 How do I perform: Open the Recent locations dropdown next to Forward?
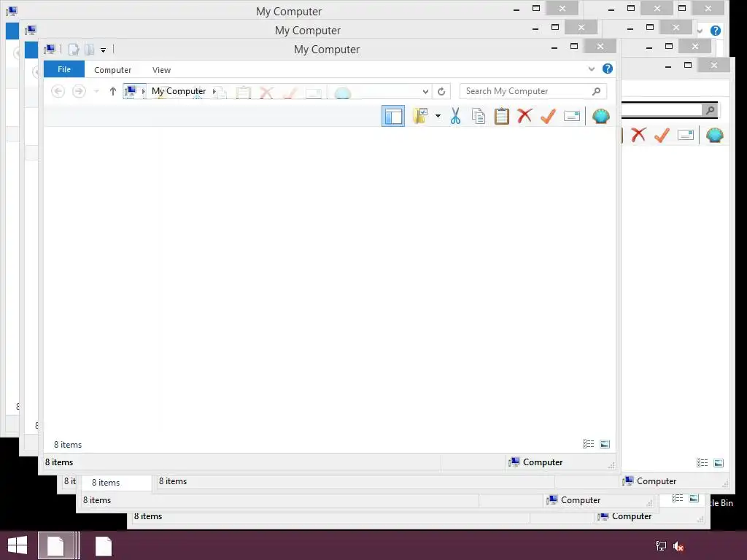click(96, 91)
